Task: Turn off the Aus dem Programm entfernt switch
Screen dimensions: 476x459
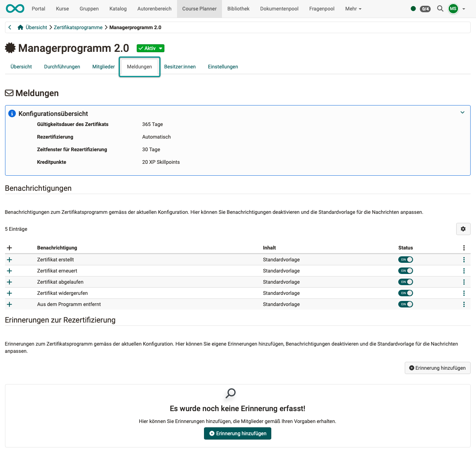Action: click(405, 304)
